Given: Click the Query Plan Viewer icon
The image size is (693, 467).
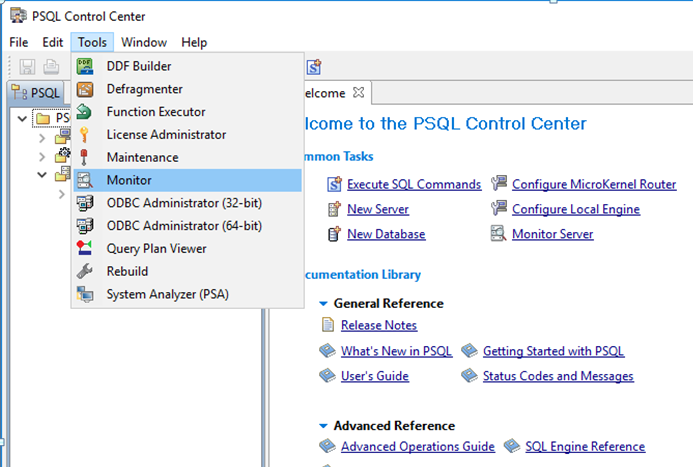Looking at the screenshot, I should point(84,248).
